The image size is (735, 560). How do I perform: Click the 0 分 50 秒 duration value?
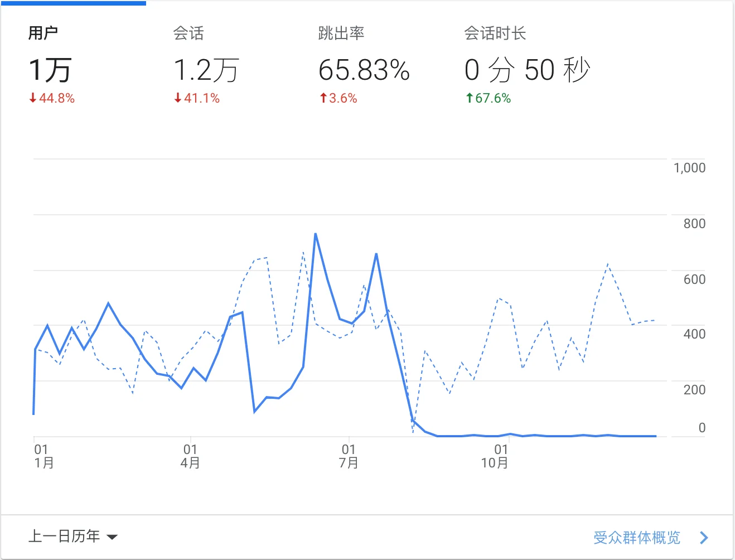pyautogui.click(x=527, y=70)
